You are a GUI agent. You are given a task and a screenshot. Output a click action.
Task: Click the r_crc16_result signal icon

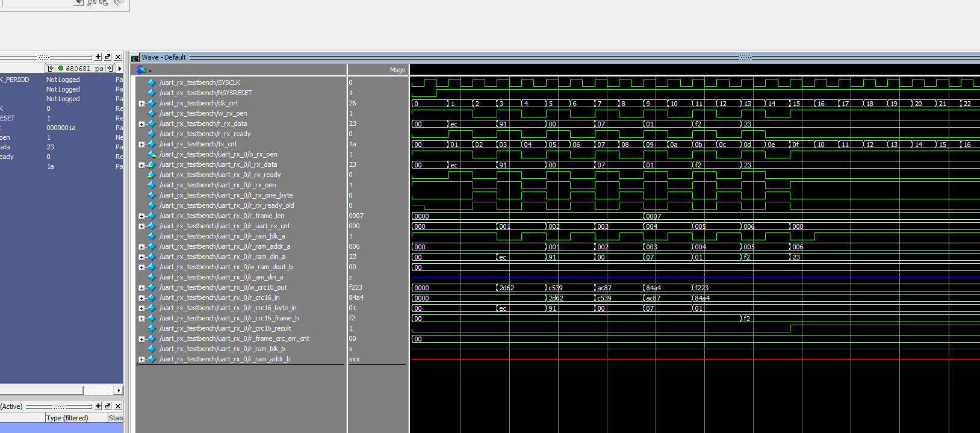(152, 328)
